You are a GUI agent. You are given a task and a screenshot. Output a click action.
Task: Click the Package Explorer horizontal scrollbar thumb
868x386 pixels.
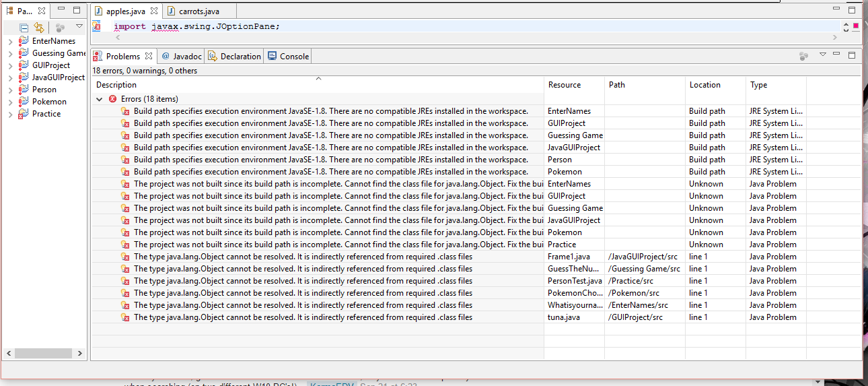pyautogui.click(x=43, y=353)
